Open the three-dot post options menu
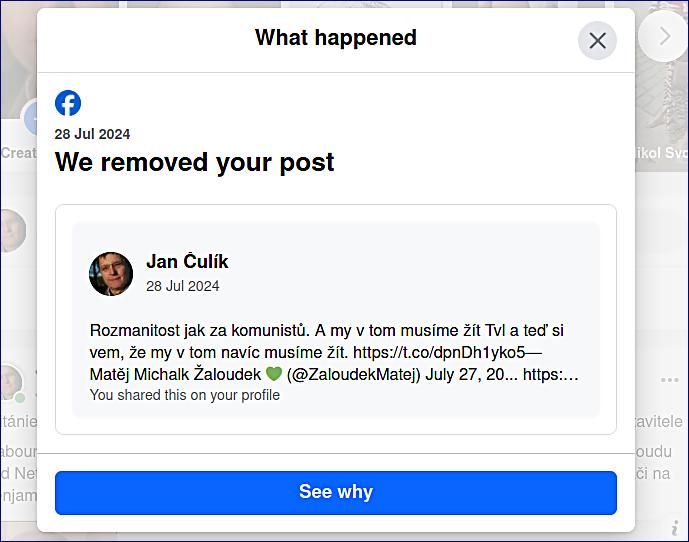This screenshot has width=689, height=542. point(669,381)
